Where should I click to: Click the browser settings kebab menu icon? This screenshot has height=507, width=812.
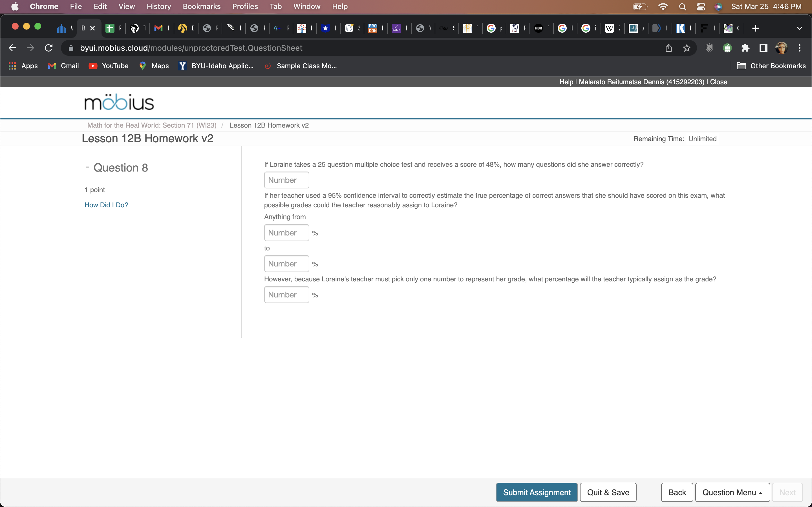tap(802, 48)
